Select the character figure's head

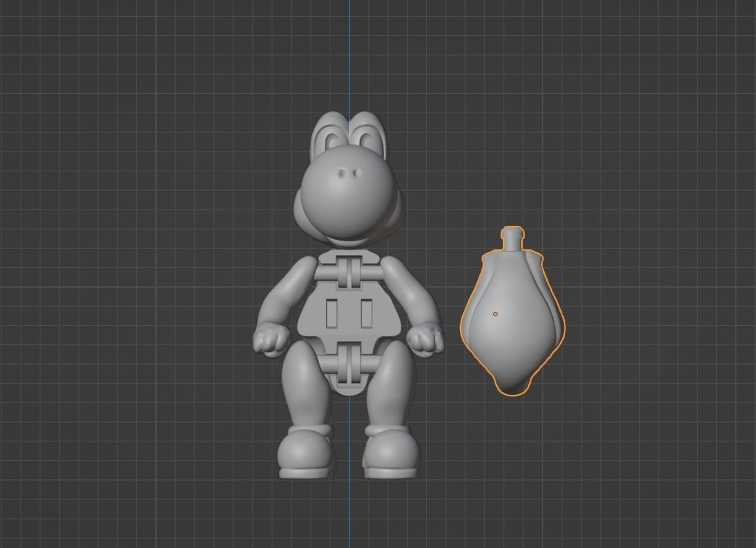pyautogui.click(x=348, y=179)
